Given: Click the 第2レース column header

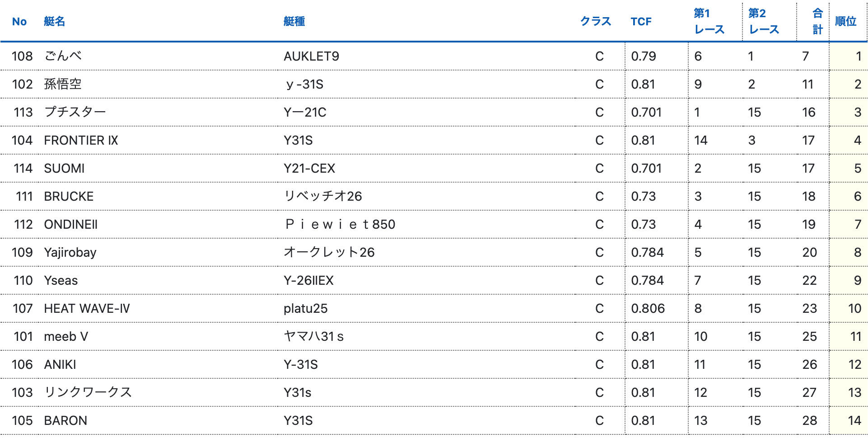Looking at the screenshot, I should (x=763, y=21).
